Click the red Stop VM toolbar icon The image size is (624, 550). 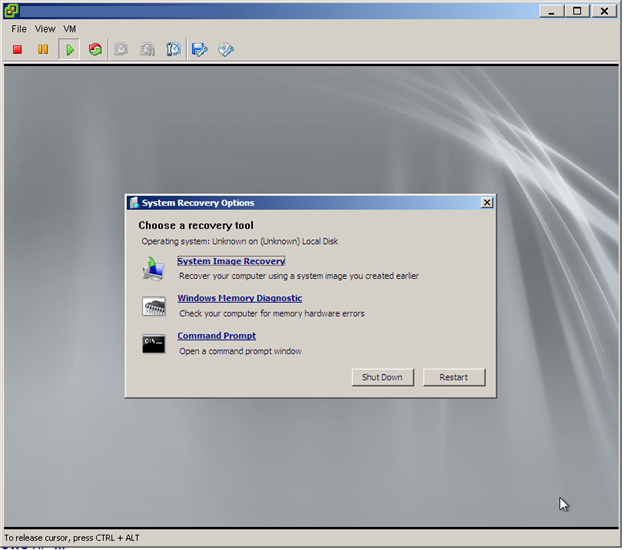(17, 49)
